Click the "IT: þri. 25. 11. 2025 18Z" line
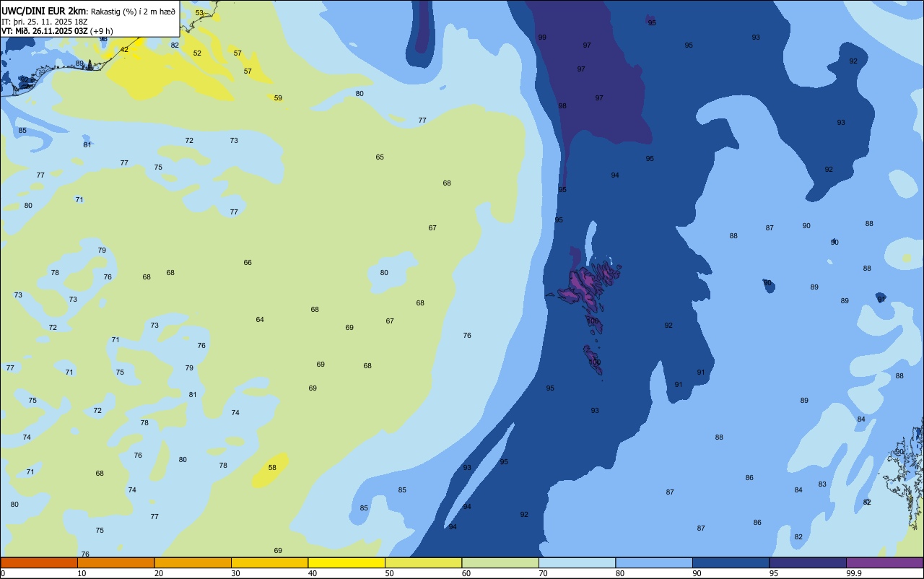The image size is (924, 579). tap(45, 21)
